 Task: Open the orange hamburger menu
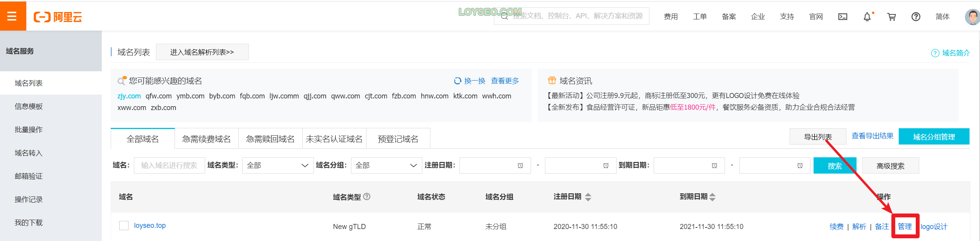tap(12, 16)
